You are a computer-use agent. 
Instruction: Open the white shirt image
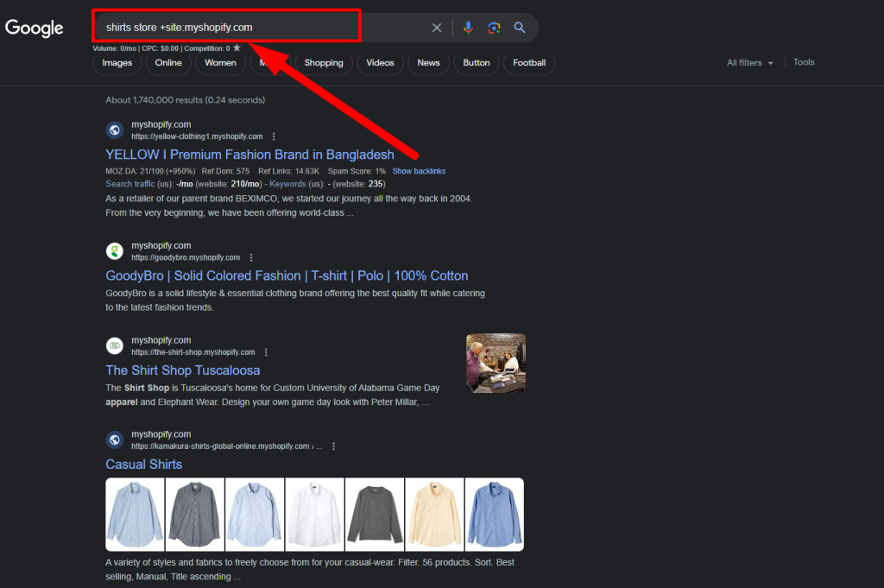tap(314, 514)
